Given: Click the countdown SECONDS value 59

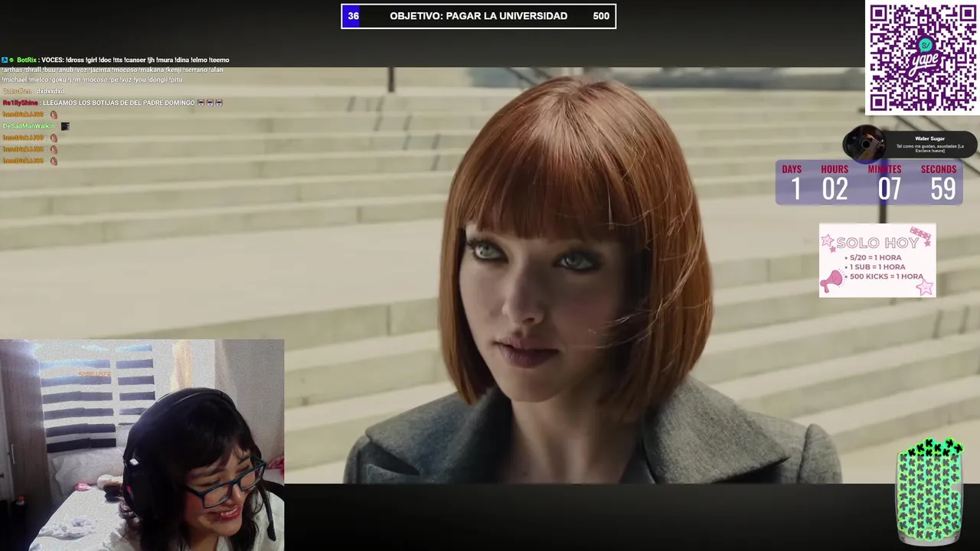Looking at the screenshot, I should (943, 189).
